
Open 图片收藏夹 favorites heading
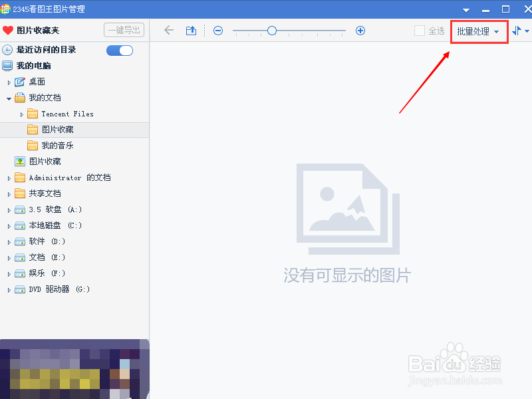[38, 31]
